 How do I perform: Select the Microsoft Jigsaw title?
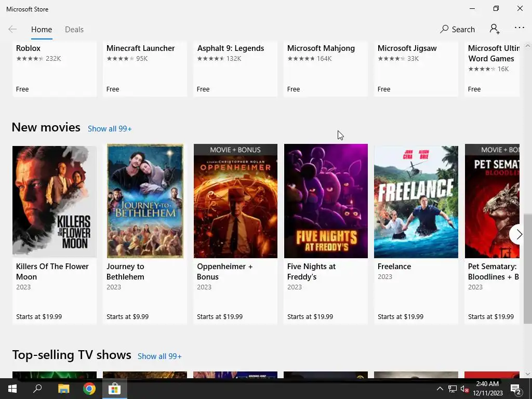pyautogui.click(x=407, y=48)
